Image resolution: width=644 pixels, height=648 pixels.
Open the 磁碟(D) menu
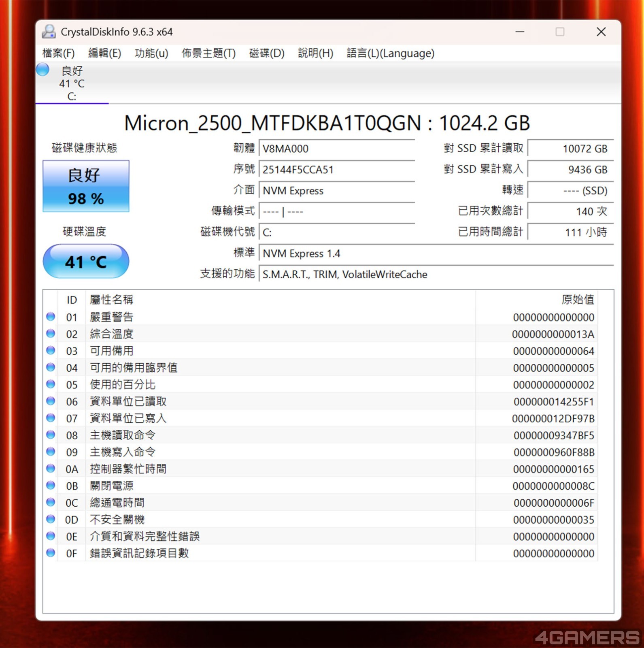click(267, 53)
